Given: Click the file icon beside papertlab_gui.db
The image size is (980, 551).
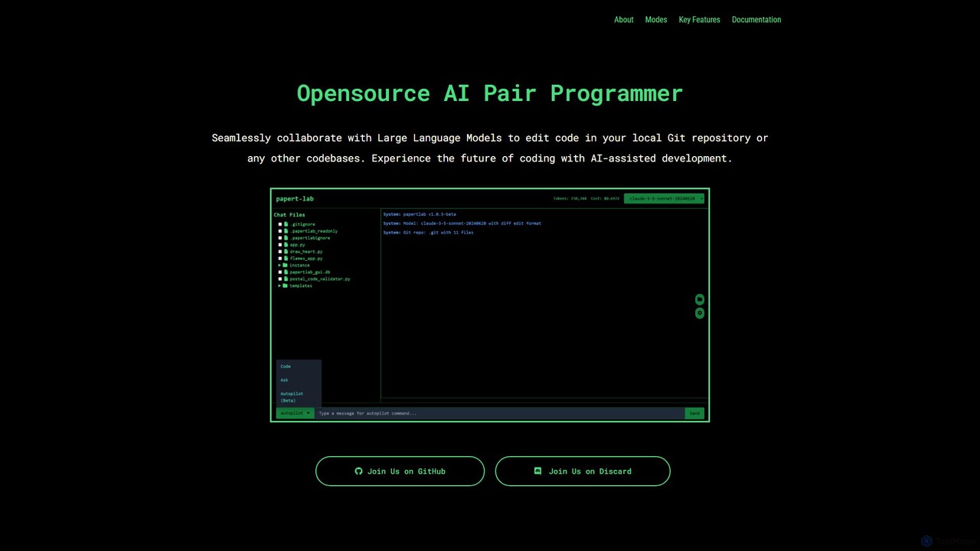Looking at the screenshot, I should (286, 272).
